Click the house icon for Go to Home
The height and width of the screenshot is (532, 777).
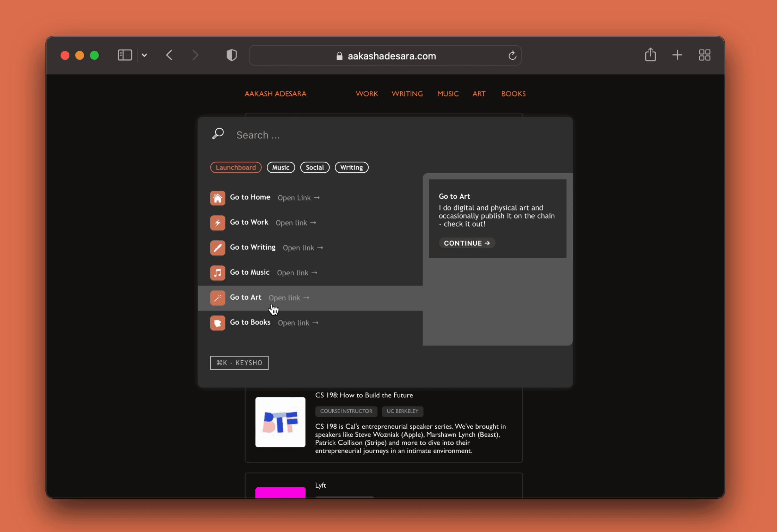pyautogui.click(x=217, y=198)
